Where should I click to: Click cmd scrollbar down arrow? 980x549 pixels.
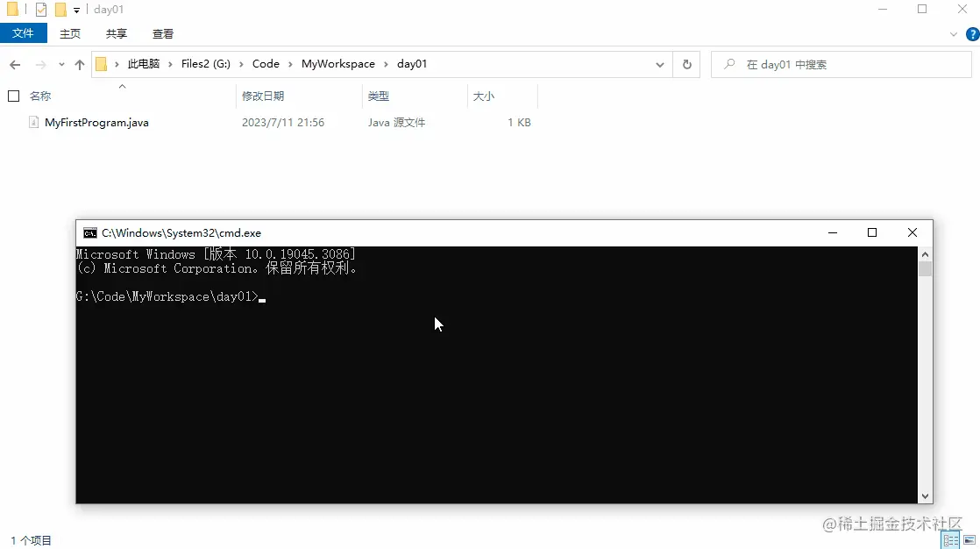925,496
